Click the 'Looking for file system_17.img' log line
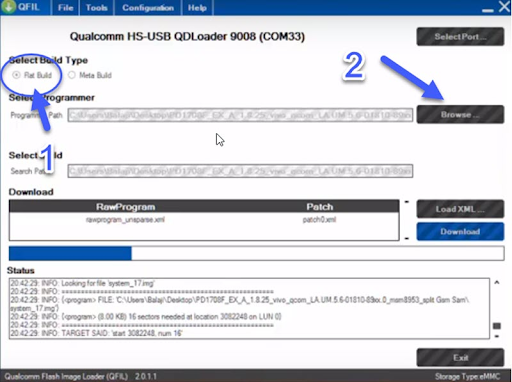 (82, 283)
